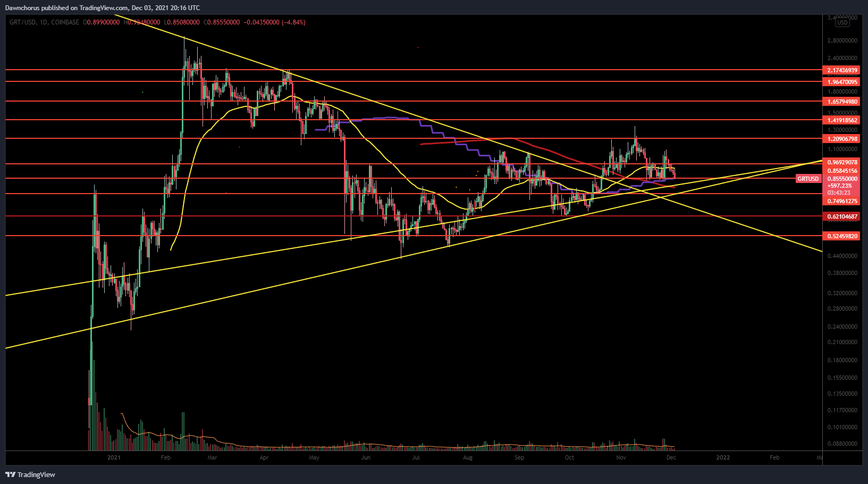
Task: Click the +597.23% change label
Action: pyautogui.click(x=840, y=186)
